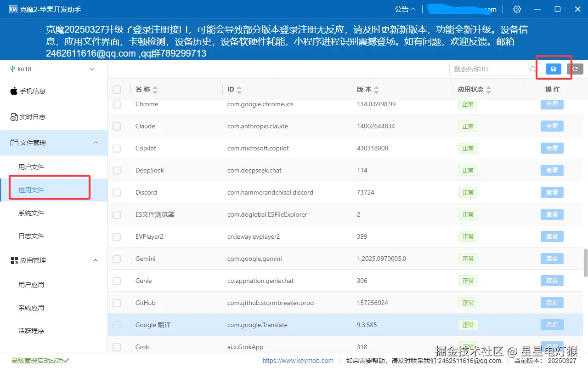Tick the select-all checkbox in table header

[x=117, y=89]
